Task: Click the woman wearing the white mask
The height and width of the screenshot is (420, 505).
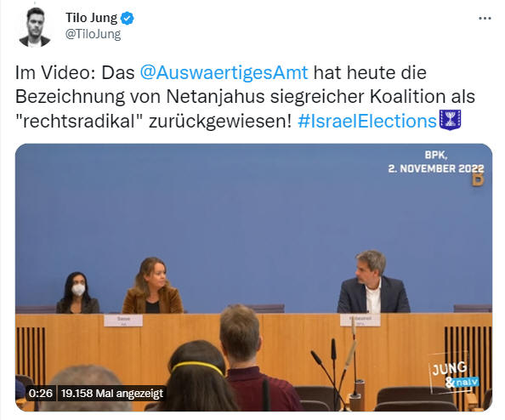Action: tap(78, 292)
